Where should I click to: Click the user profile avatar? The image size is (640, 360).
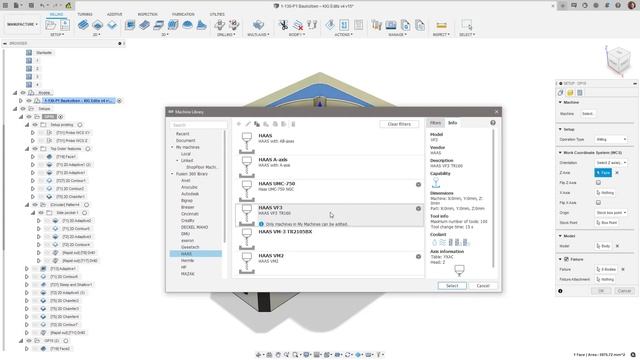pos(631,5)
